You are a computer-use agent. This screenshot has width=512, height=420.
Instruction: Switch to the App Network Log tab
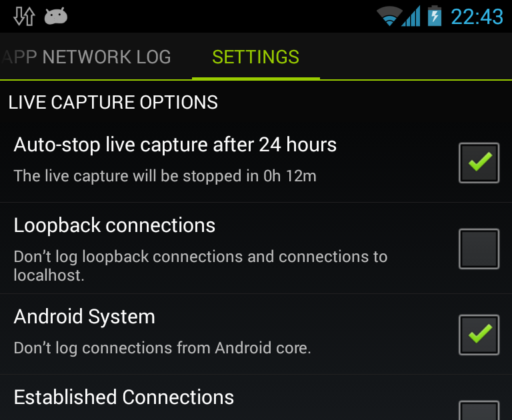[x=86, y=57]
